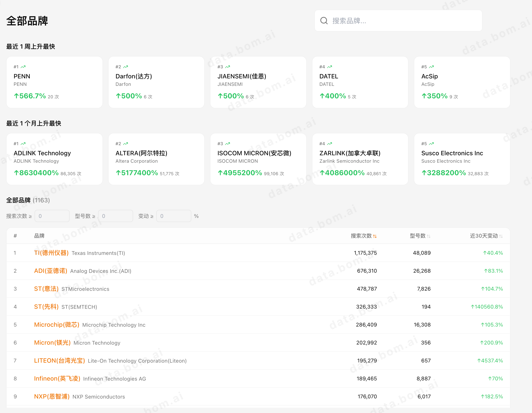The width and height of the screenshot is (532, 413).
Task: Click the 搜索次数 minimum filter field
Action: (52, 216)
